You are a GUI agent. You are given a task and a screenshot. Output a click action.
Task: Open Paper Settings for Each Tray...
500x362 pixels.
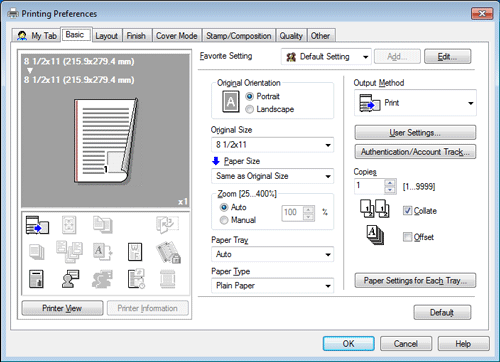click(415, 281)
